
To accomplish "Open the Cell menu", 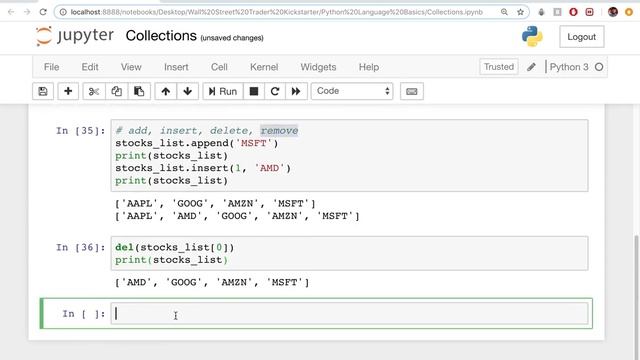I will 219,67.
